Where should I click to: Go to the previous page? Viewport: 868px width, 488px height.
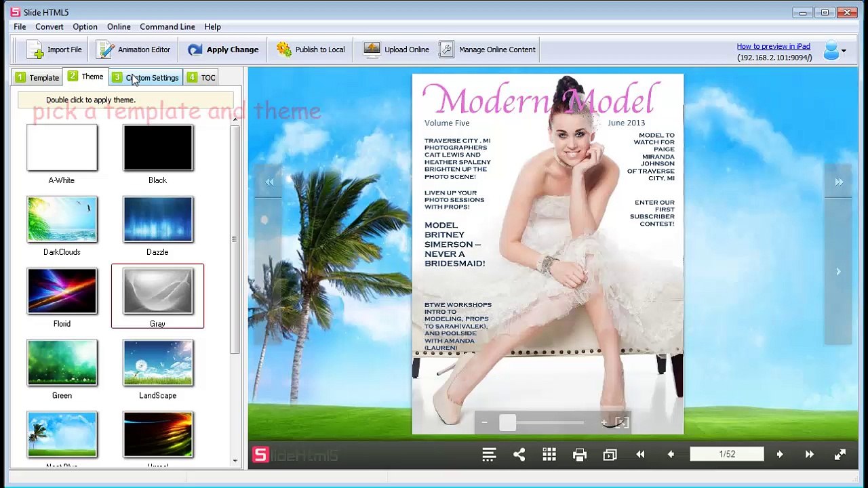click(671, 454)
